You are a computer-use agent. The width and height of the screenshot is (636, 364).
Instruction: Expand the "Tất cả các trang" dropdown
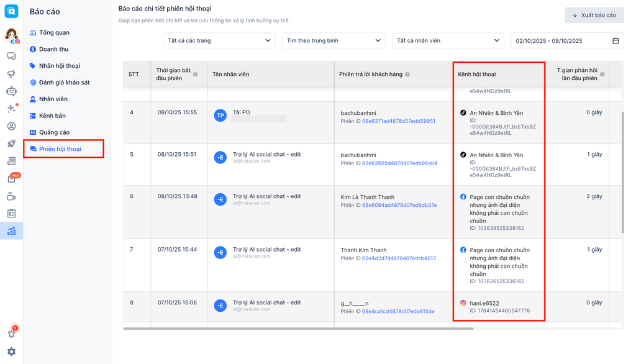[x=219, y=41]
